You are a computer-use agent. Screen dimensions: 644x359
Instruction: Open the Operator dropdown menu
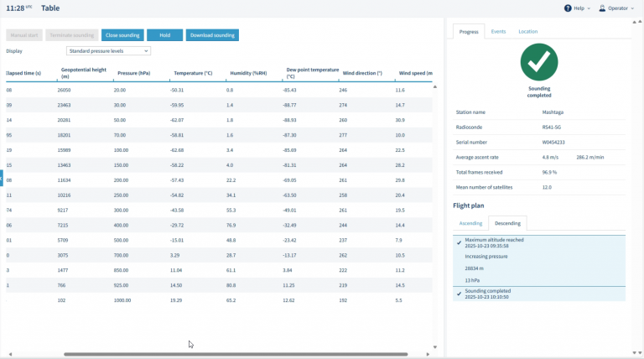(x=616, y=8)
